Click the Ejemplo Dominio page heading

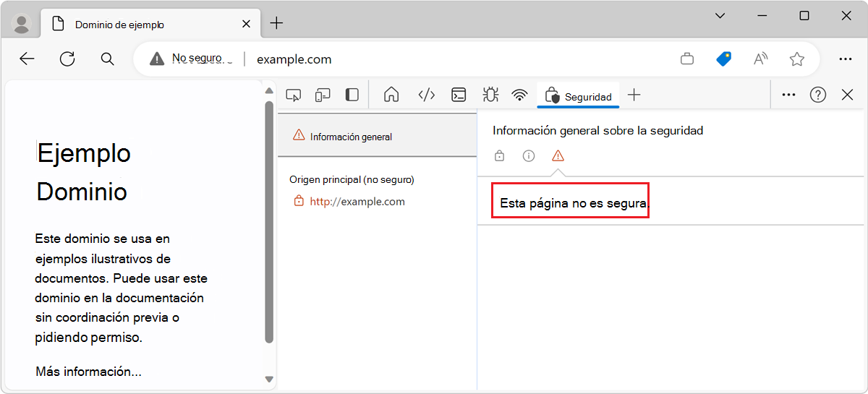click(83, 172)
